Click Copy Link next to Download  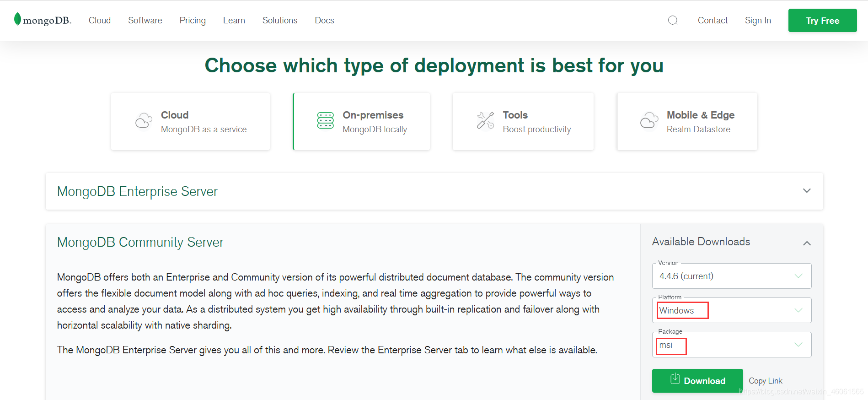765,381
